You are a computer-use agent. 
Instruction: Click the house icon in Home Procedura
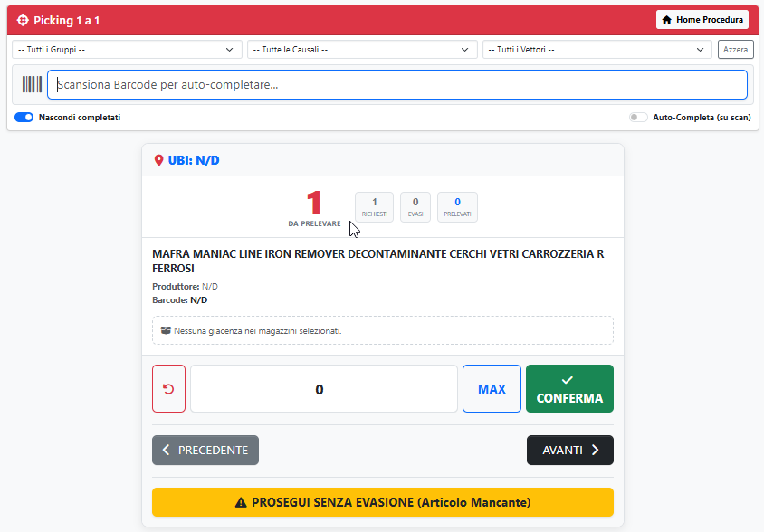[x=667, y=20]
